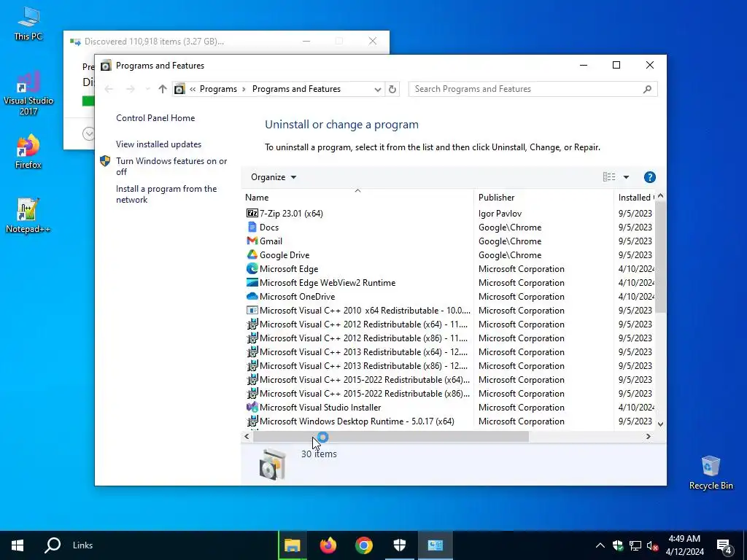
Task: Click Programs and Features breadcrumb segment
Action: [296, 89]
